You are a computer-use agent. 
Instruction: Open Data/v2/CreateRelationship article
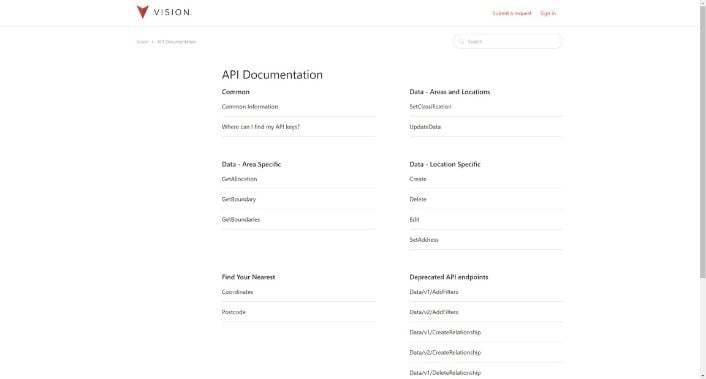(445, 352)
